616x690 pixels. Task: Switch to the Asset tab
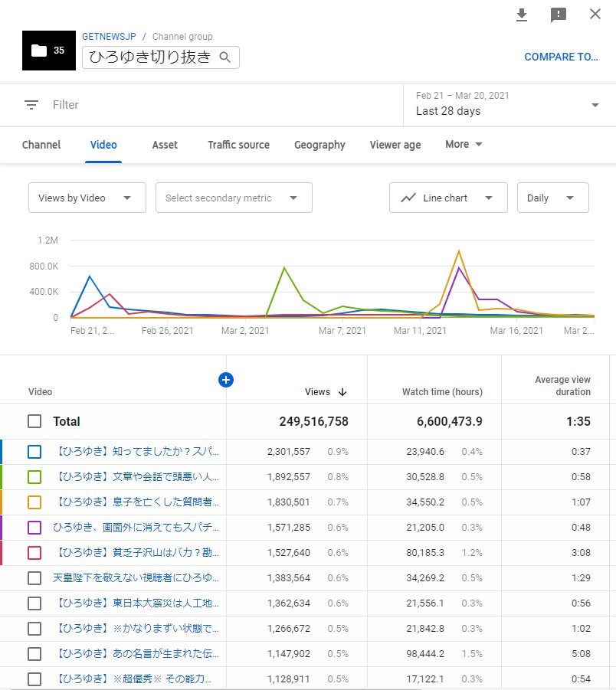pyautogui.click(x=165, y=145)
